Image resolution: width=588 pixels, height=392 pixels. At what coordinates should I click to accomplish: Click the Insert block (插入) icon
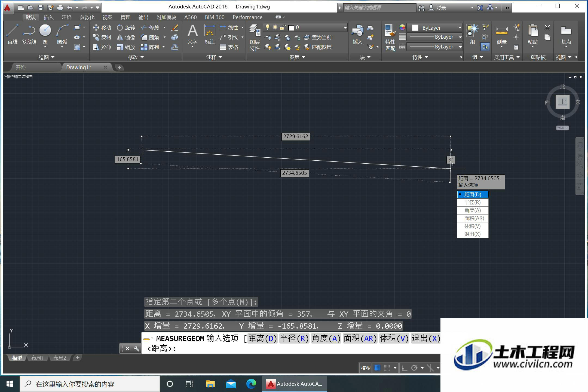coord(357,34)
